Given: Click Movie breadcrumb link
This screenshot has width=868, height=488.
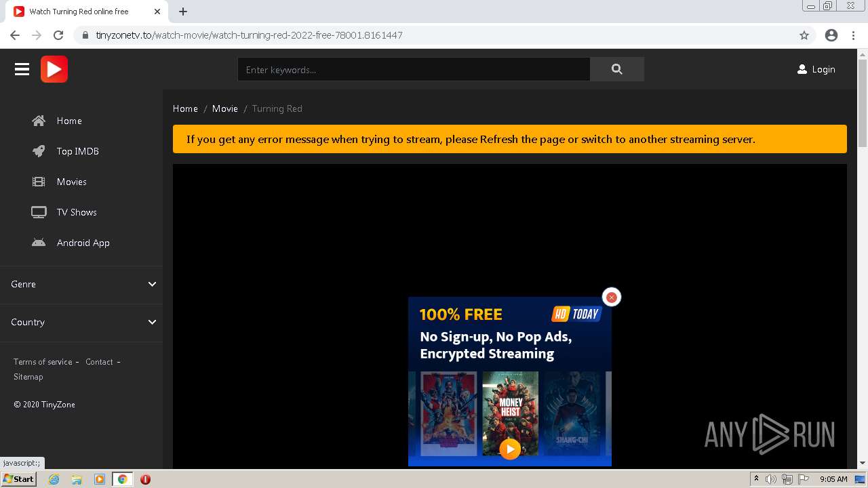Looking at the screenshot, I should tap(225, 108).
